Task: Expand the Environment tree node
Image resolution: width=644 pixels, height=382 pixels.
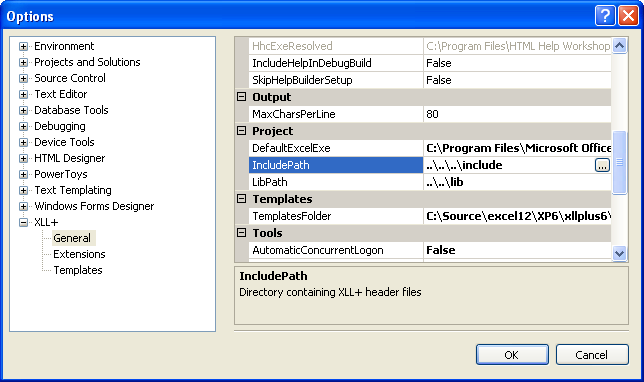Action: coord(23,46)
